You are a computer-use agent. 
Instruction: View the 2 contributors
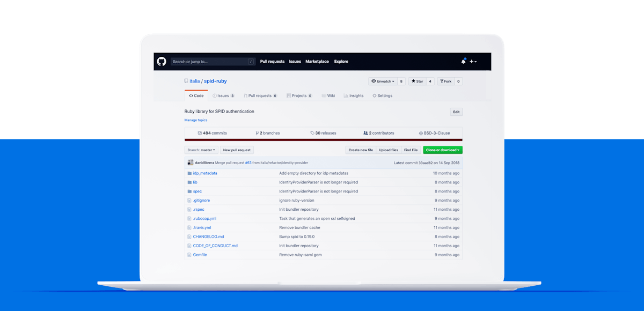pos(379,133)
